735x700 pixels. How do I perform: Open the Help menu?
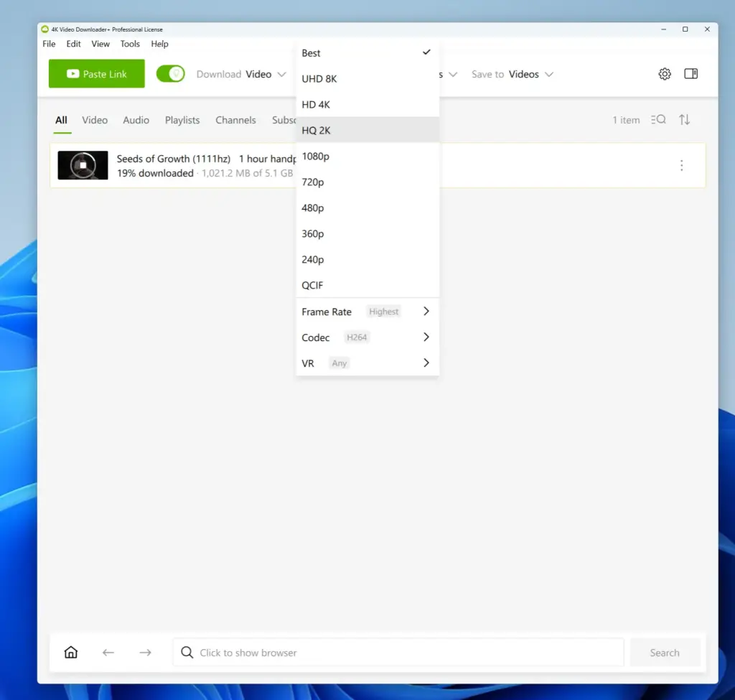click(x=159, y=44)
